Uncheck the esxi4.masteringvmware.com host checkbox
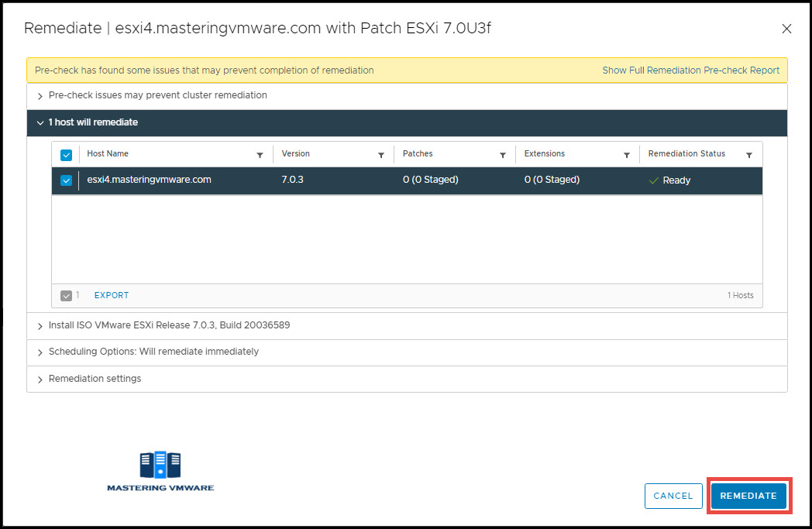This screenshot has height=529, width=812. [x=67, y=180]
